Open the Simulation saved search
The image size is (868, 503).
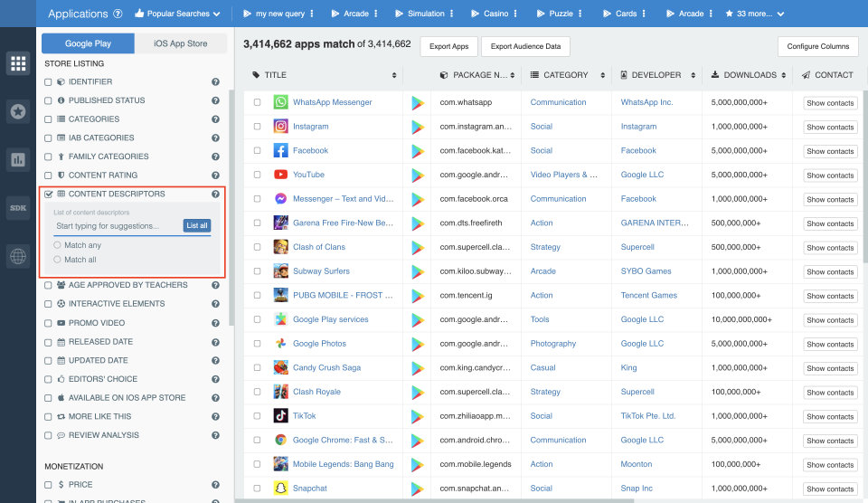pyautogui.click(x=420, y=14)
